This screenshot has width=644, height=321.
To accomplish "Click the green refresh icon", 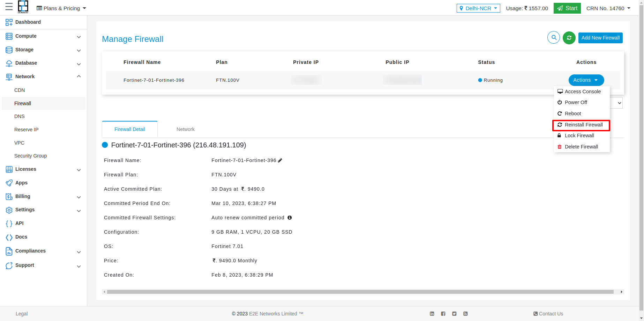I will point(569,38).
